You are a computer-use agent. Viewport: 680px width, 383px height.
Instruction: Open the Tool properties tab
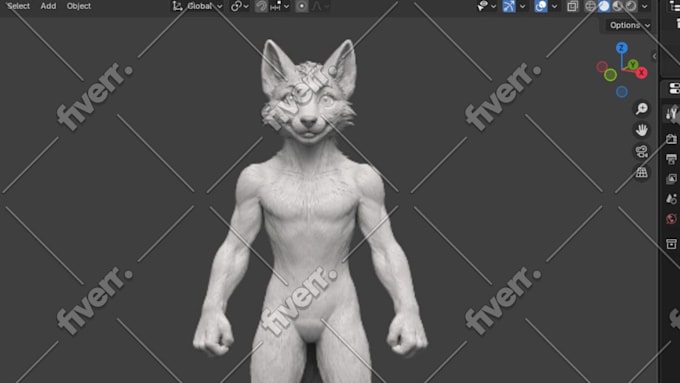click(672, 114)
